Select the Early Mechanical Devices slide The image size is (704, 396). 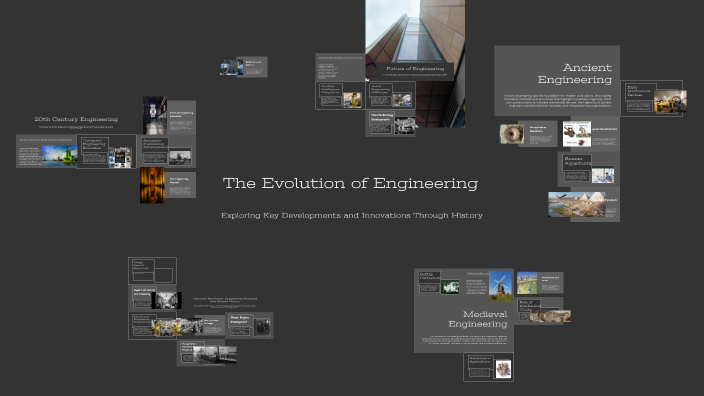point(651,98)
